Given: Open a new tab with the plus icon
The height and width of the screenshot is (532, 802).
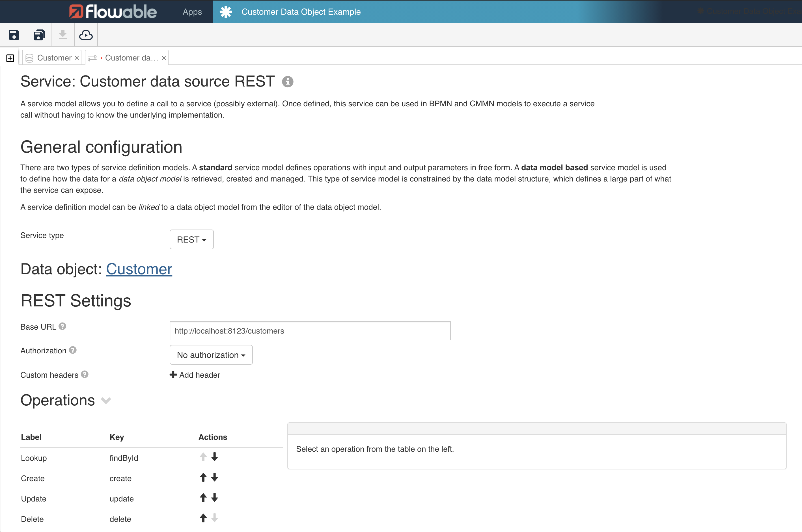Looking at the screenshot, I should (10, 58).
